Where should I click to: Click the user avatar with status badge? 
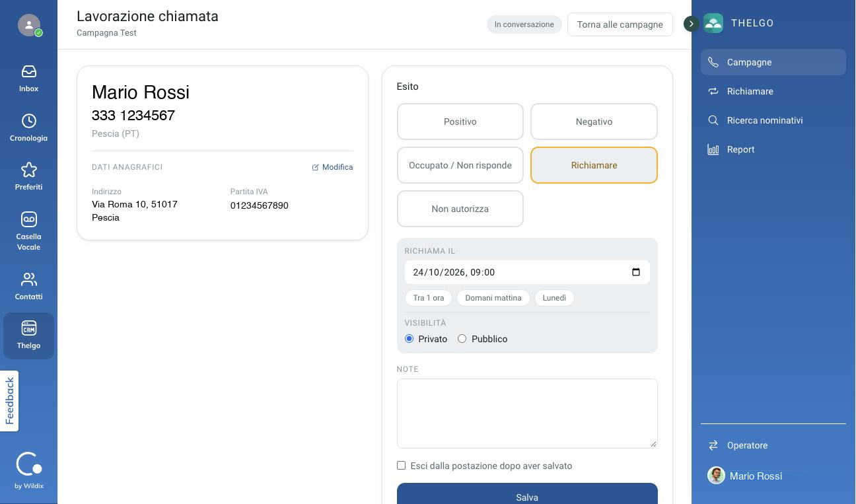[x=29, y=25]
